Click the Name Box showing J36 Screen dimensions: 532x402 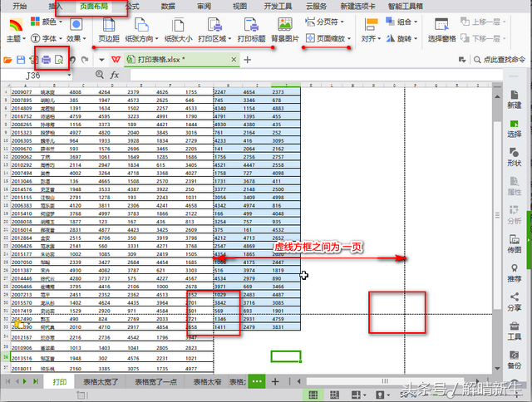34,75
